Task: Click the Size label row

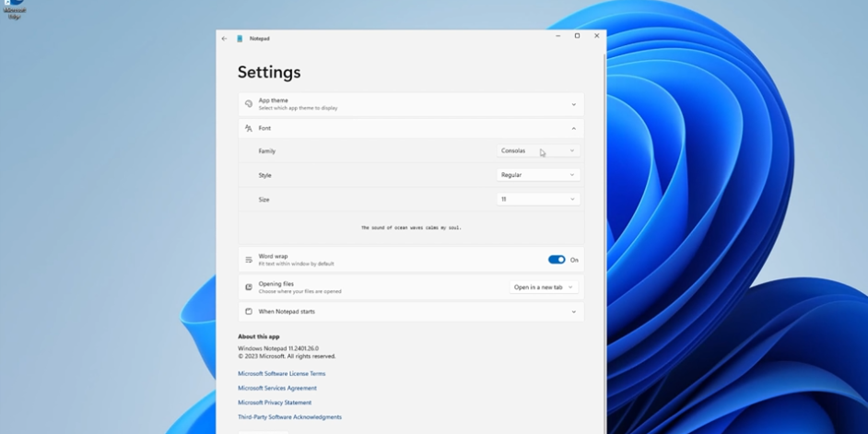Action: [x=411, y=199]
